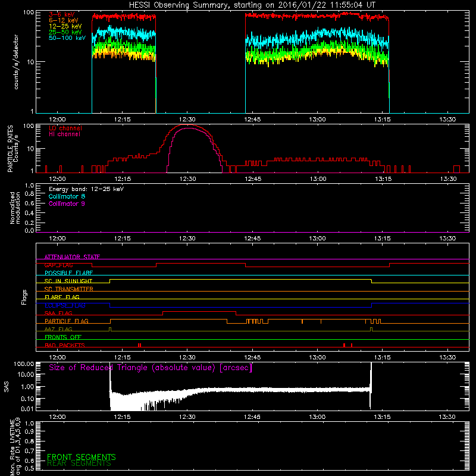Click 12:15 tick under the count-rate panel
476x476 pixels.
[123, 120]
